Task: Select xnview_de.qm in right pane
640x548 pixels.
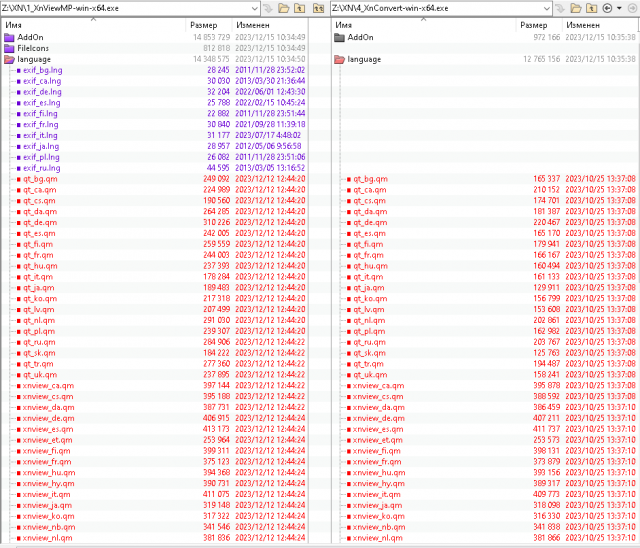Action: tap(379, 418)
